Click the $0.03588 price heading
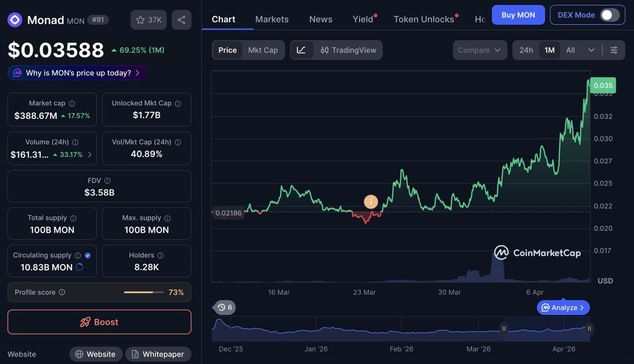Viewport: 634px width, 364px height. click(x=56, y=50)
